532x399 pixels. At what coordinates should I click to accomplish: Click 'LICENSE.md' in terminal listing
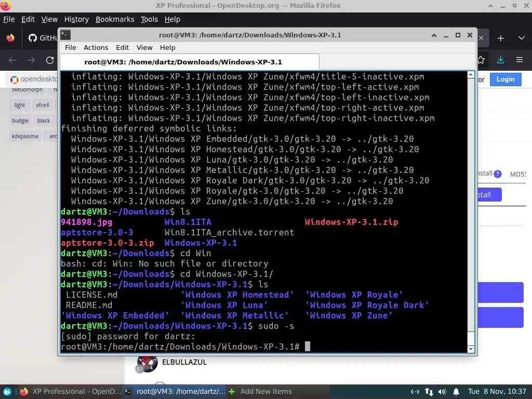pos(91,295)
